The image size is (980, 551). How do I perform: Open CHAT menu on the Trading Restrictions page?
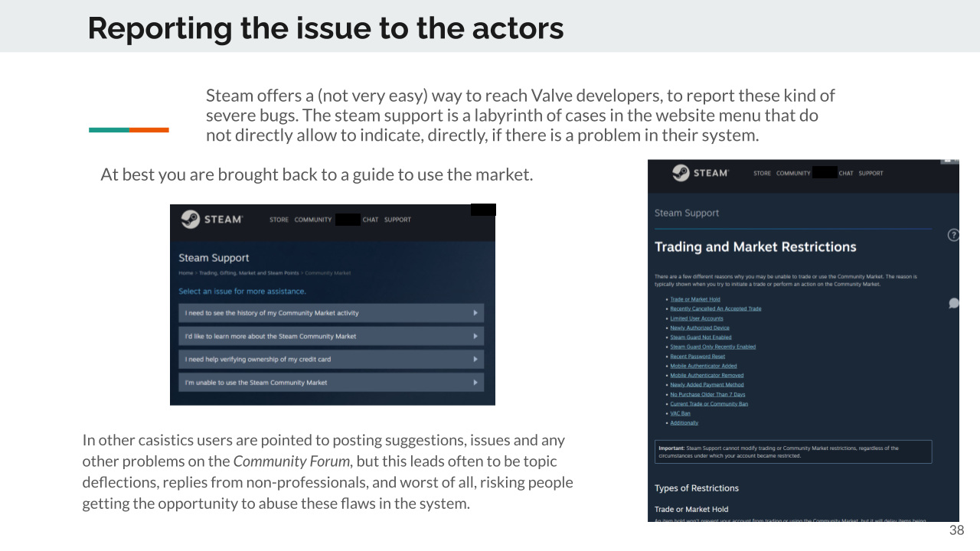click(845, 173)
